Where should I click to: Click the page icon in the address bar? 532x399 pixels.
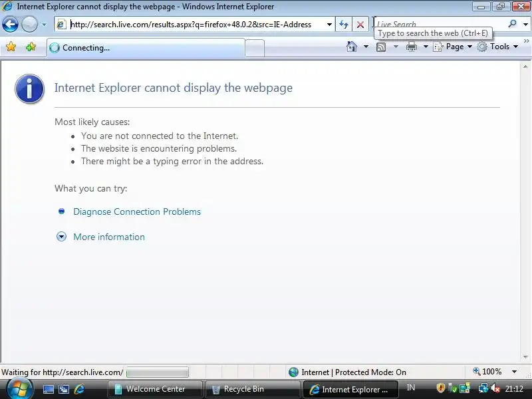click(61, 25)
